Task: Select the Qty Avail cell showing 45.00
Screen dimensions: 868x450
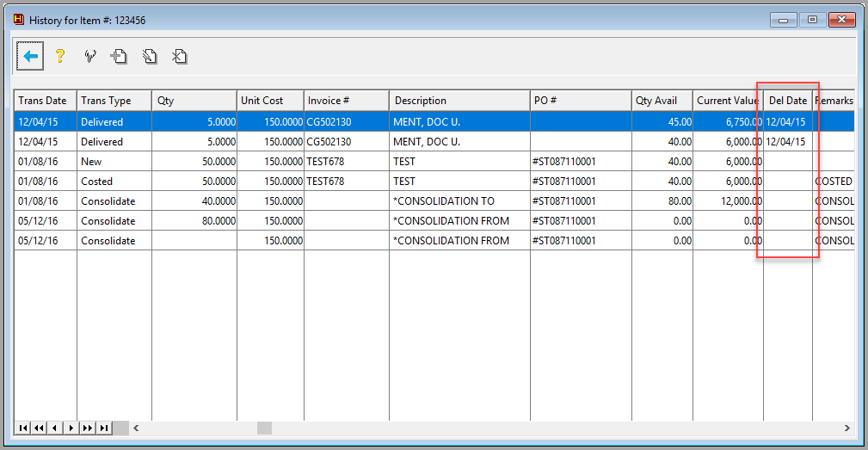Action: point(662,122)
